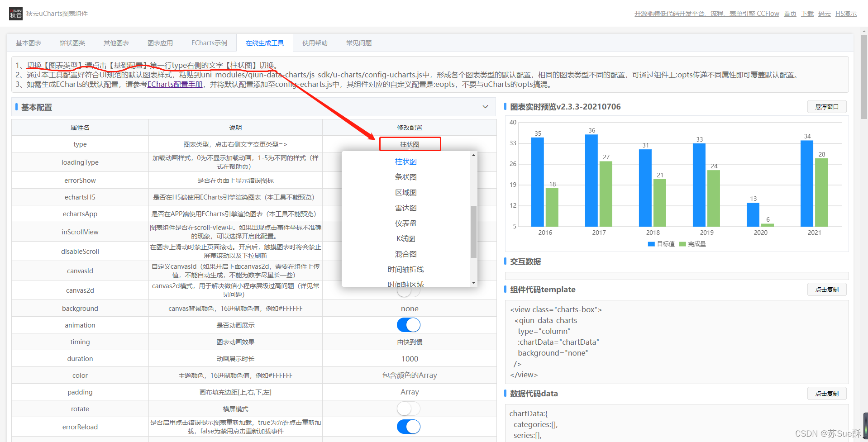
Task: Switch to 基本图表 tab
Action: tap(29, 43)
